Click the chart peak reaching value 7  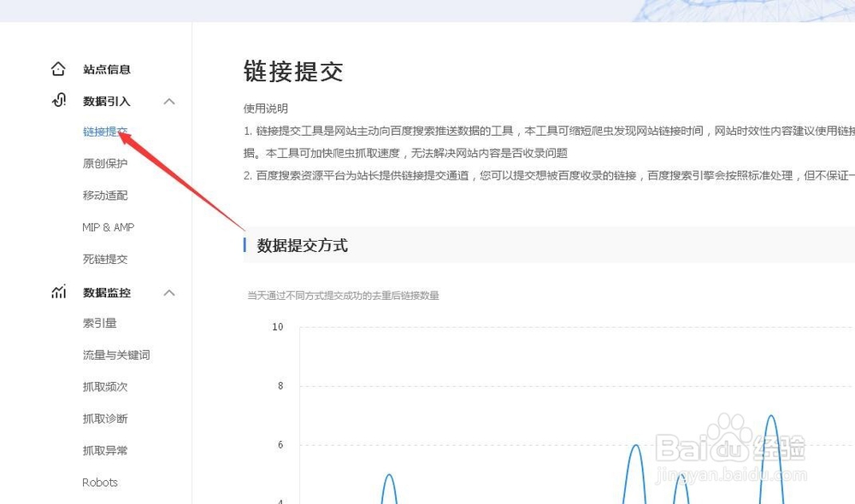pos(771,418)
